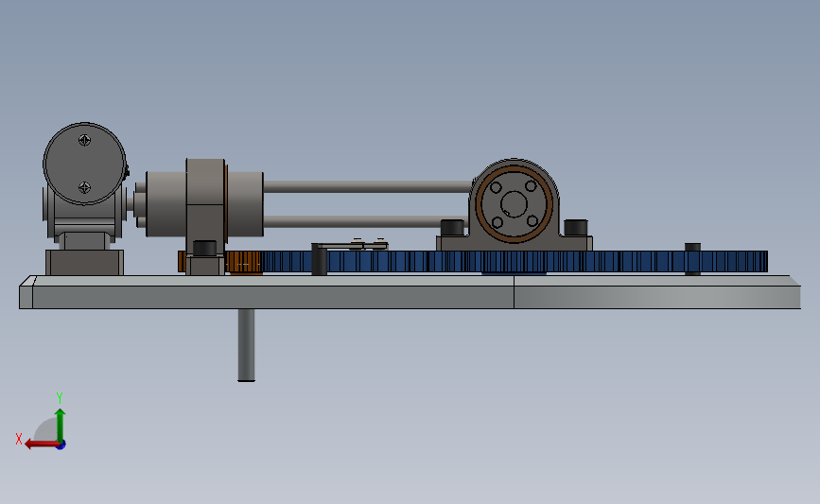
Task: Select the vertical post below base plate
Action: coord(246,345)
